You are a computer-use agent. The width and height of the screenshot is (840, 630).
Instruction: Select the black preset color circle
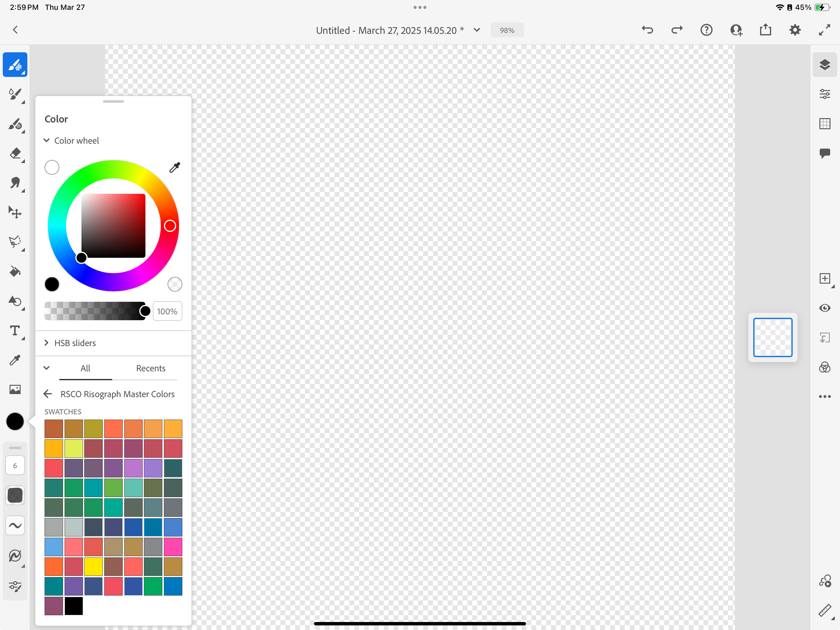coord(52,284)
